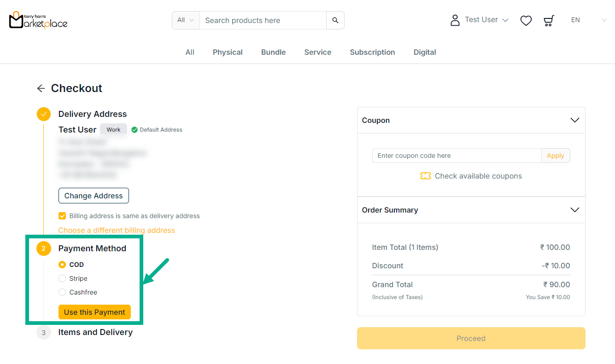
Task: Select the Stripe payment option
Action: point(62,278)
